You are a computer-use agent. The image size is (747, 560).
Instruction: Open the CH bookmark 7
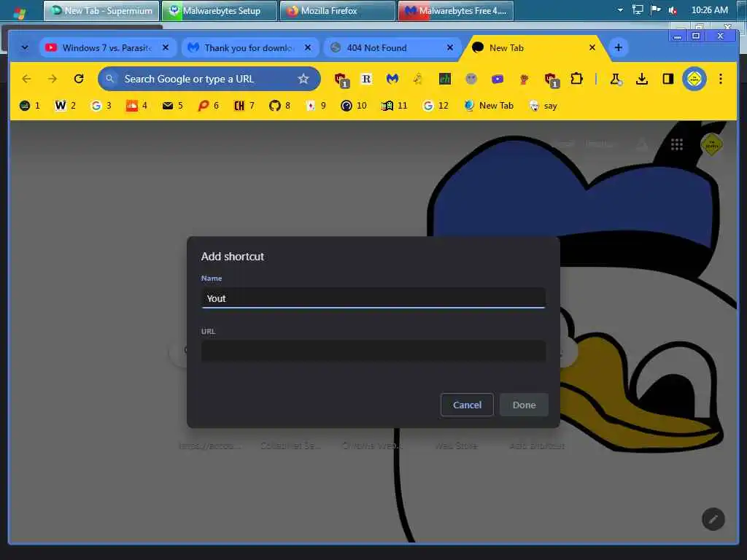(x=244, y=106)
